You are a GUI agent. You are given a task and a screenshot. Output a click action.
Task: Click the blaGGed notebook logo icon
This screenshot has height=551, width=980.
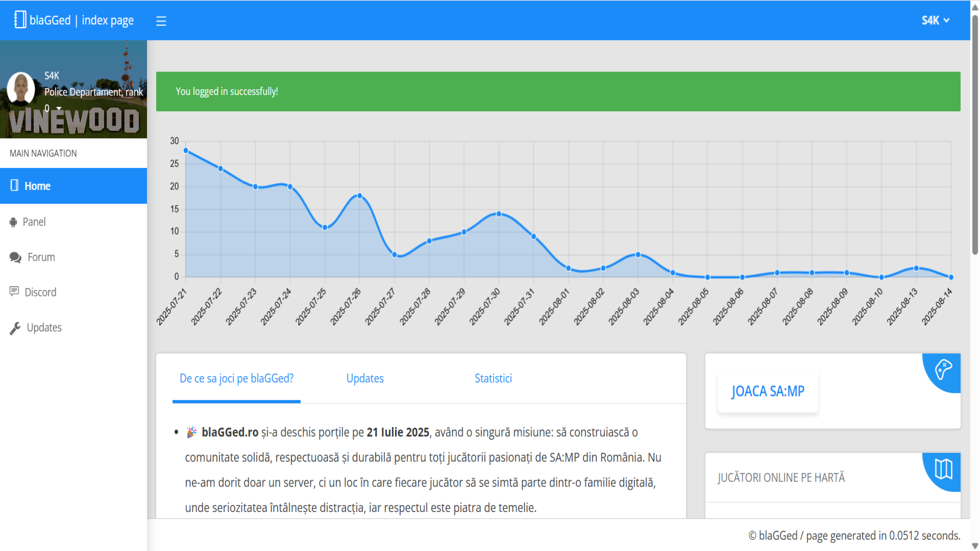[20, 20]
